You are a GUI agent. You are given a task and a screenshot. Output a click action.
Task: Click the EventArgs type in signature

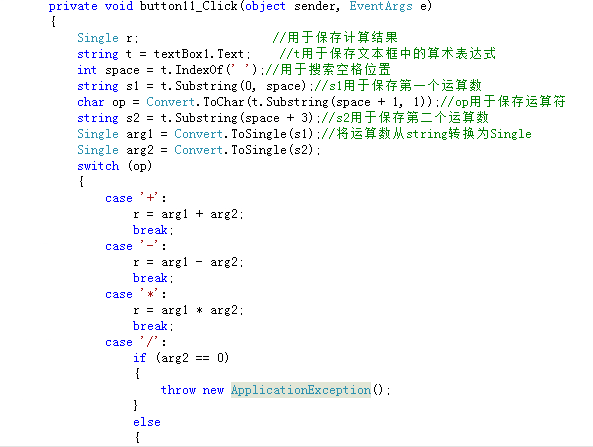[381, 6]
